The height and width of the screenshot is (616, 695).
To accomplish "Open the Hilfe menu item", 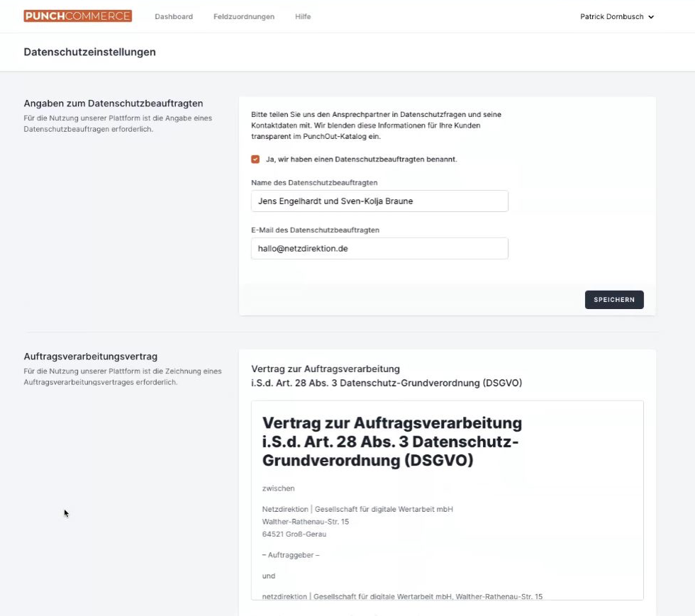I will (303, 16).
